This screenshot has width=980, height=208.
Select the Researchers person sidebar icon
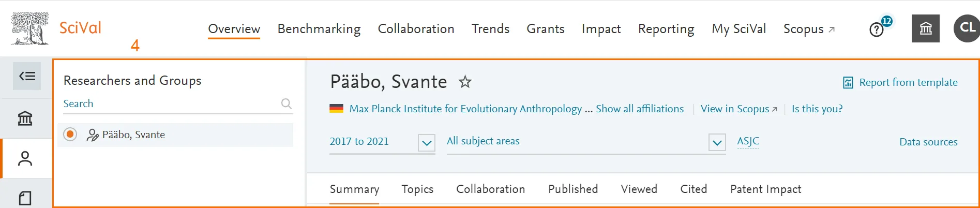pyautogui.click(x=25, y=159)
